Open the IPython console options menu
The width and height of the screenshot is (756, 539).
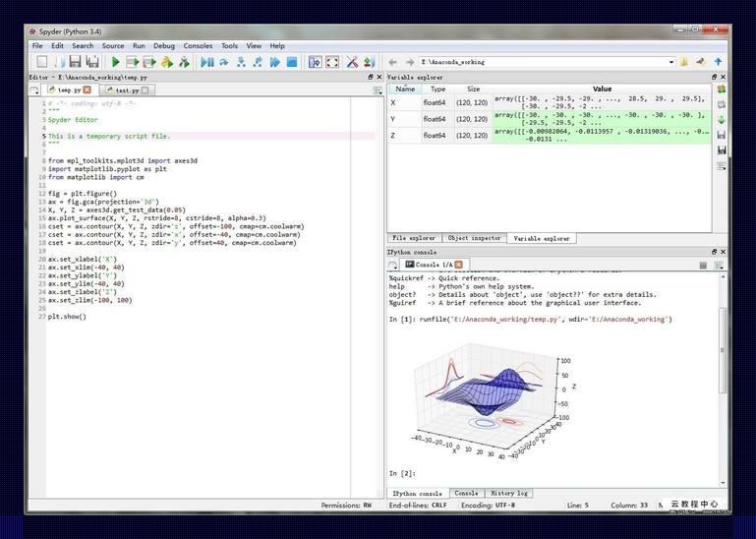click(719, 265)
